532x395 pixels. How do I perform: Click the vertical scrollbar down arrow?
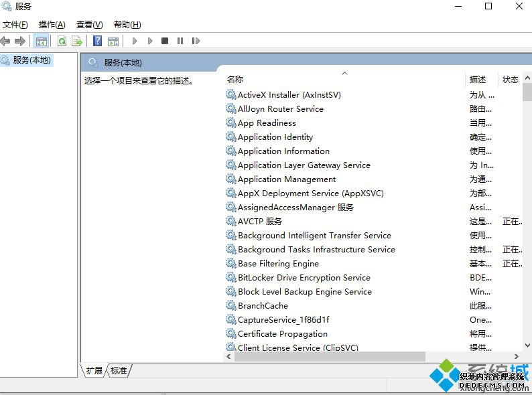tap(527, 345)
